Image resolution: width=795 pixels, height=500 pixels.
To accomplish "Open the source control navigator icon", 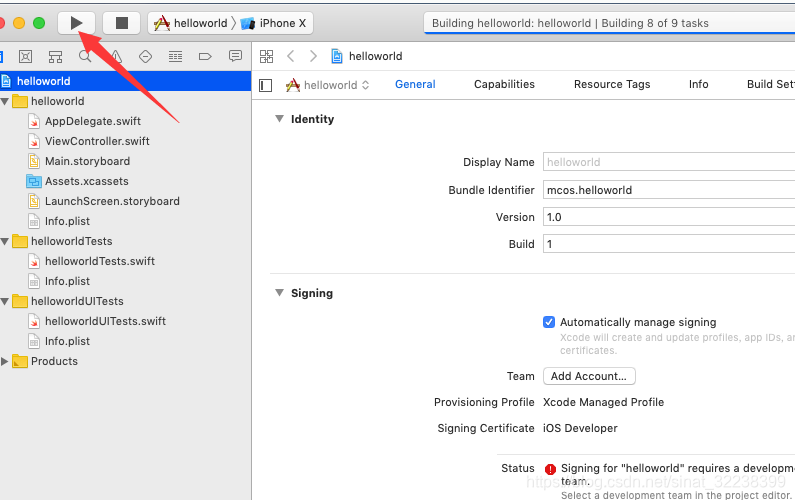I will point(25,56).
